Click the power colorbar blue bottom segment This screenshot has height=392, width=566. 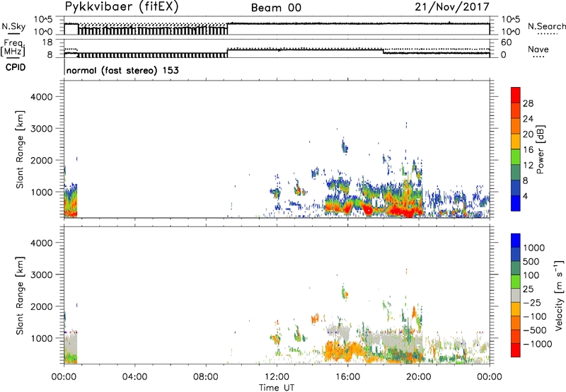(516, 203)
